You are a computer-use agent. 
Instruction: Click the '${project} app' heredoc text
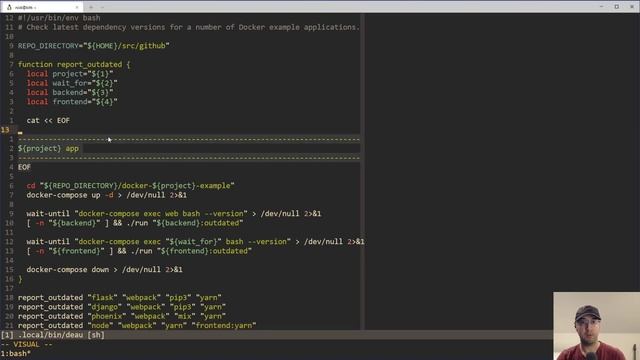pyautogui.click(x=48, y=149)
